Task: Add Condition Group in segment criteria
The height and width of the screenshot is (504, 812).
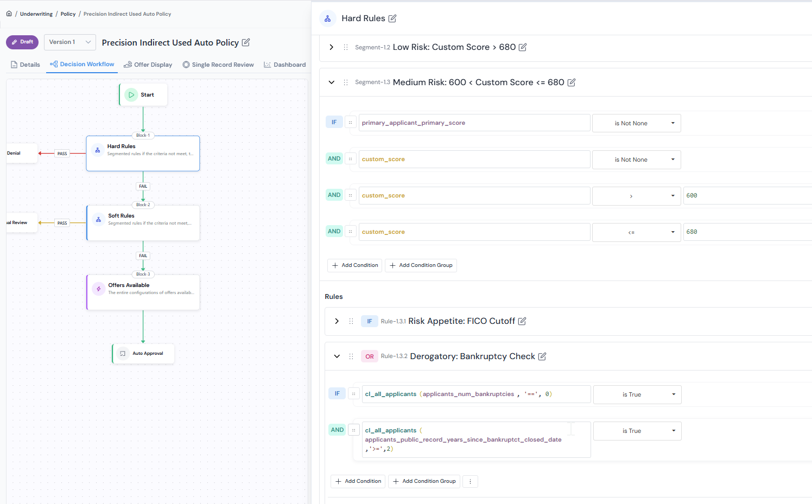Action: (x=421, y=265)
